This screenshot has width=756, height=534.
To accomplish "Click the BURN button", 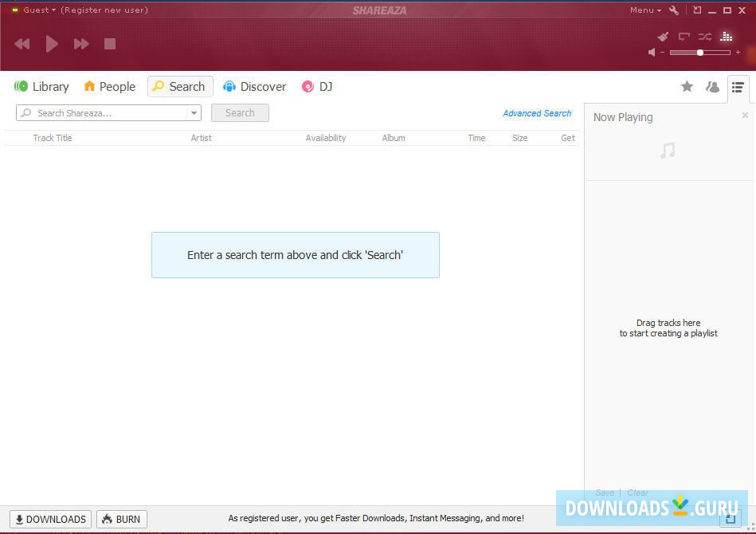I will [x=122, y=519].
